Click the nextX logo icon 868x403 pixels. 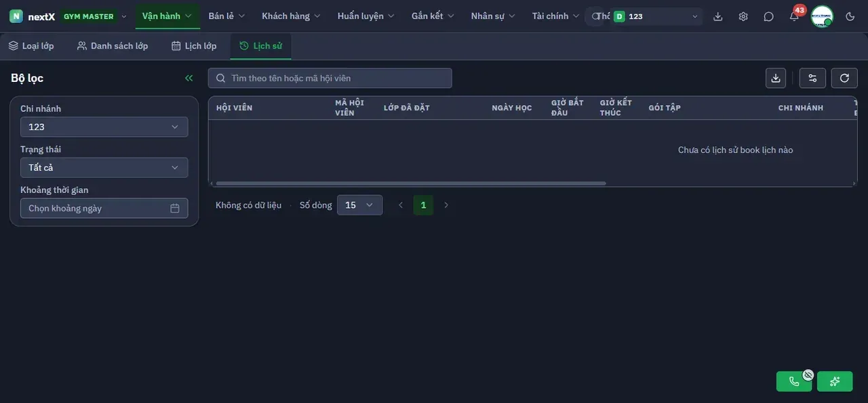coord(16,16)
